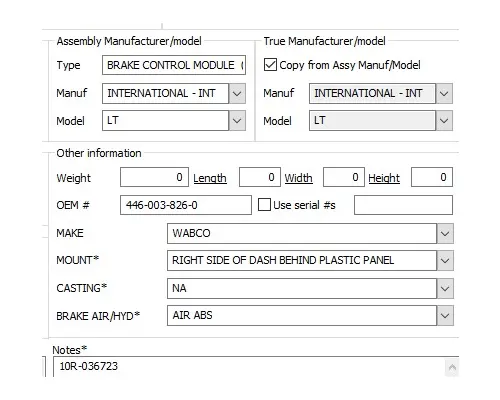Click True Manufacturer Manuf field INTERNATIONAL - INT

(x=372, y=93)
